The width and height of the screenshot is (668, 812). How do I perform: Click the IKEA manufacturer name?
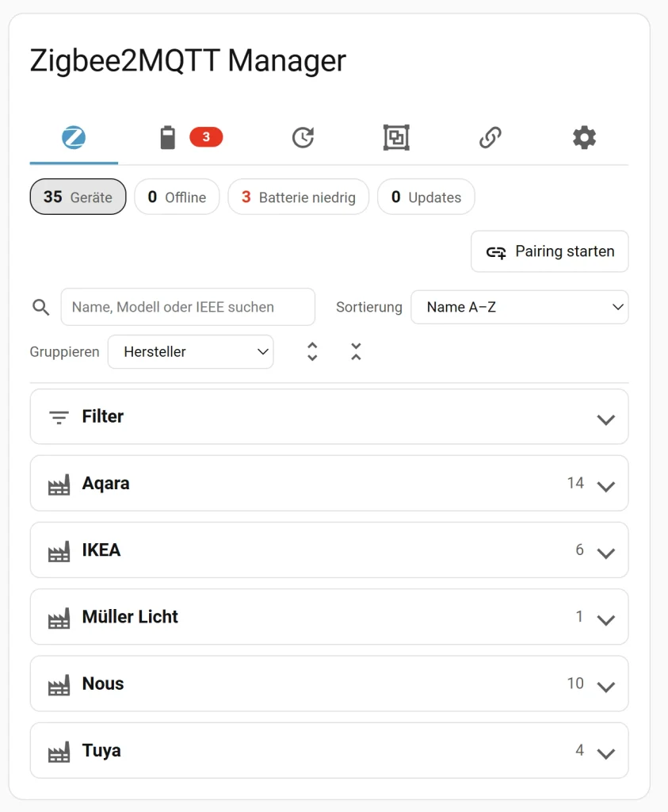pyautogui.click(x=101, y=550)
